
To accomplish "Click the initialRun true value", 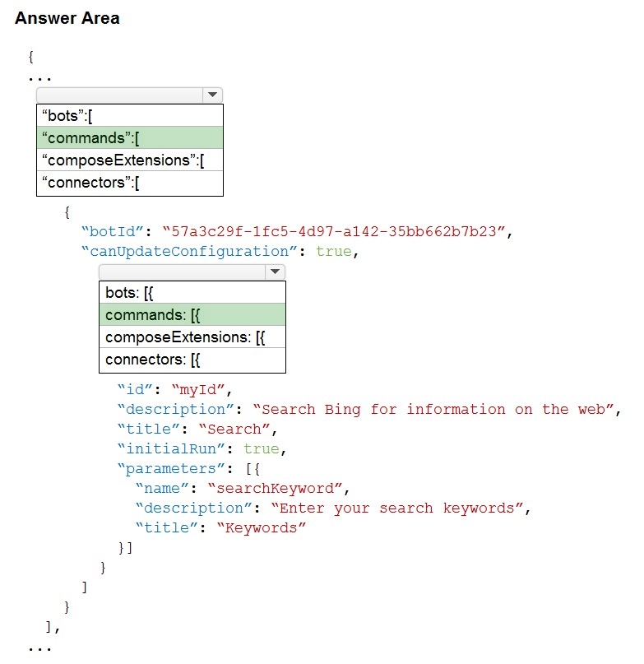I will (262, 449).
